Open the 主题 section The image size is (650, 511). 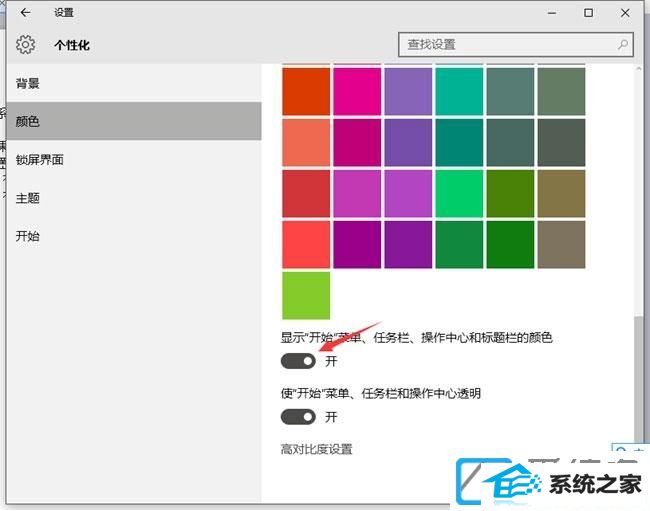(x=134, y=198)
